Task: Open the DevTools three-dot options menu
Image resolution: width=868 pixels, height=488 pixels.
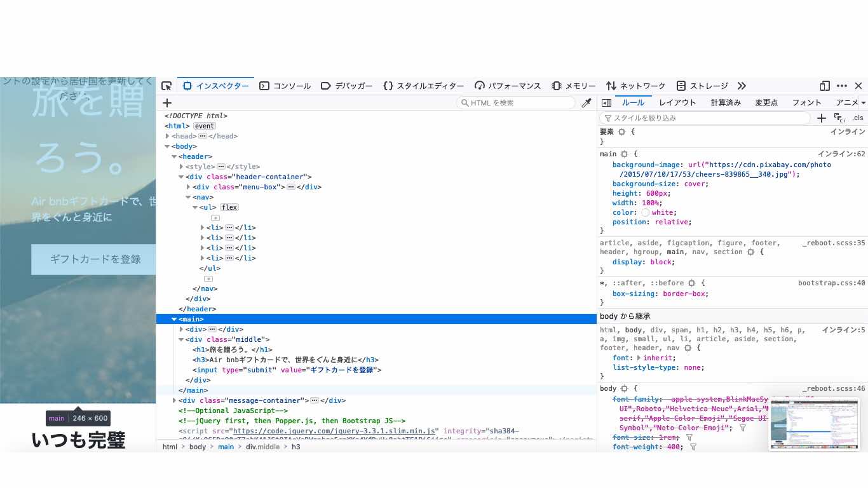Action: (x=842, y=86)
